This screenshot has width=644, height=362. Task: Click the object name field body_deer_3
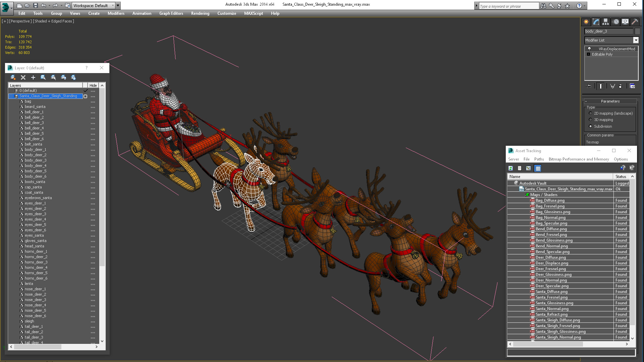[x=609, y=31]
